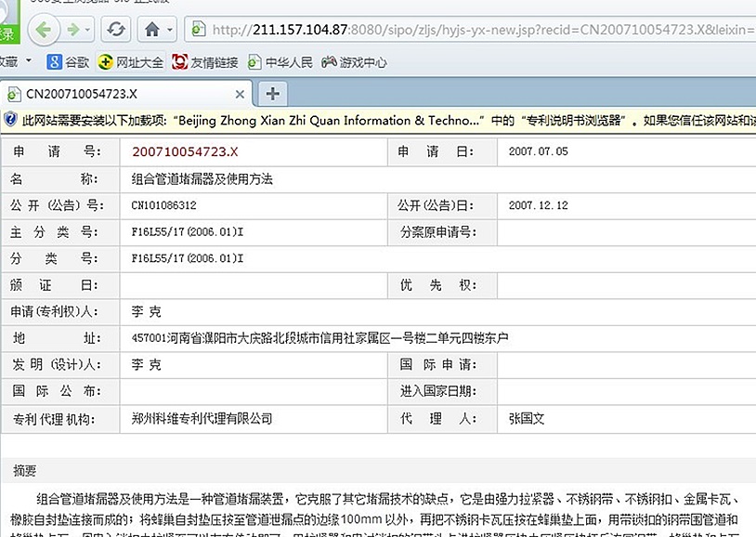The image size is (756, 537).
Task: Expand the favorites dropdown arrow on the bookmarks bar
Action: pos(28,62)
